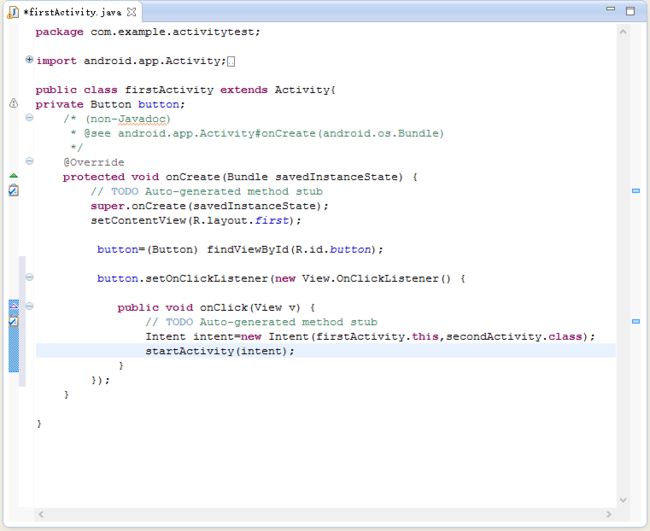
Task: Minimize the editor pane
Action: 611,9
